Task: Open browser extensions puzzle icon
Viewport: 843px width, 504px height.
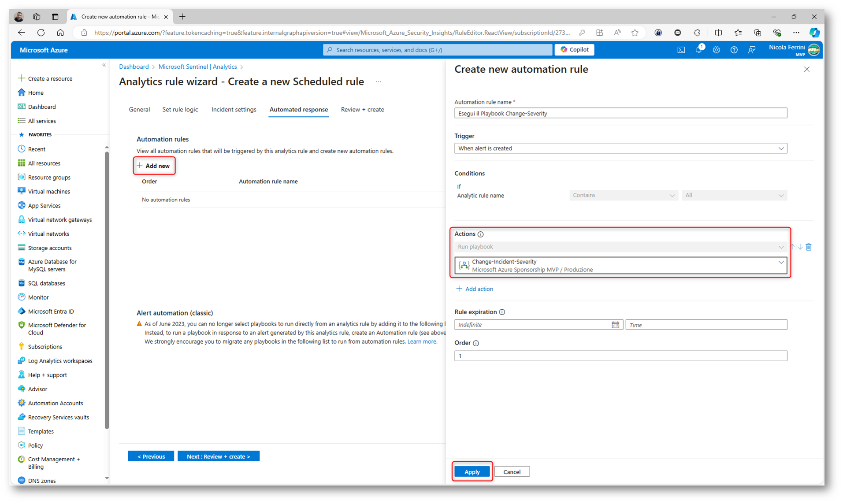Action: click(x=697, y=33)
